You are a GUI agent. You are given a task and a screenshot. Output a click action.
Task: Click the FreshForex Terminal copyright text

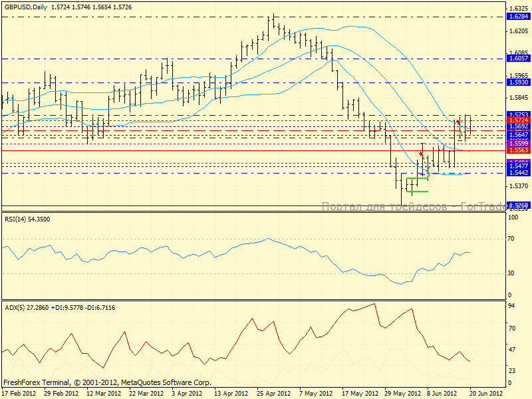pyautogui.click(x=106, y=383)
